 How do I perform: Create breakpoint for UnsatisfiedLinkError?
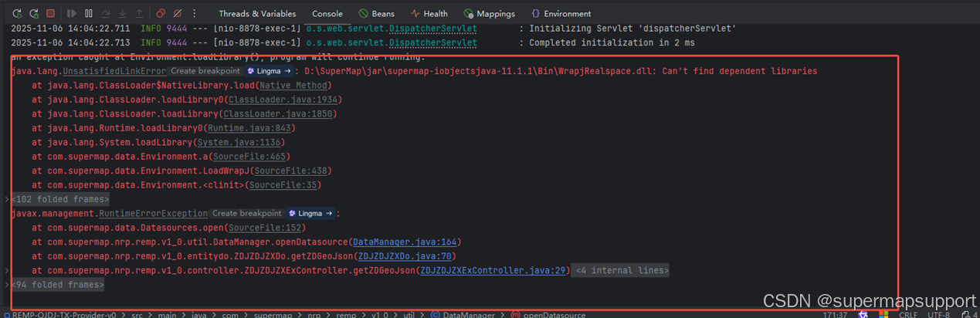click(205, 71)
